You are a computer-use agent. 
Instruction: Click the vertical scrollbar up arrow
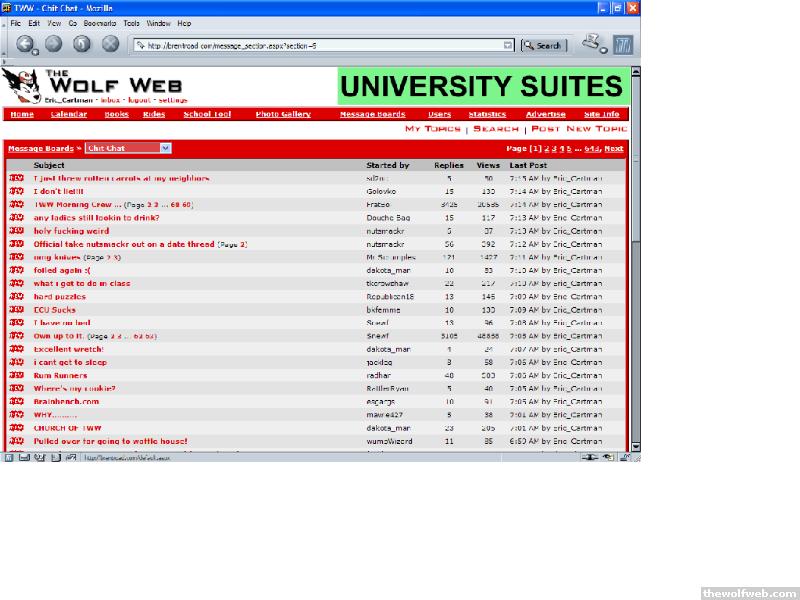635,71
